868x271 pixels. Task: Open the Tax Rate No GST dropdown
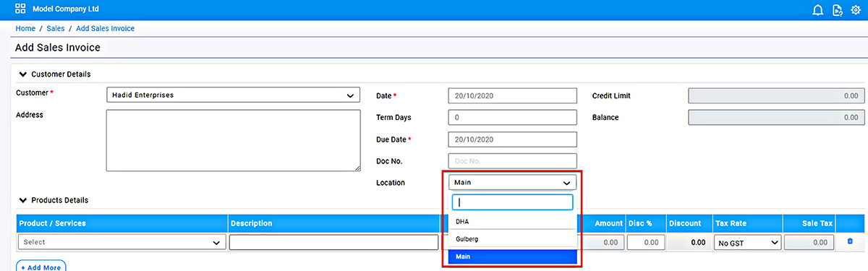(748, 243)
